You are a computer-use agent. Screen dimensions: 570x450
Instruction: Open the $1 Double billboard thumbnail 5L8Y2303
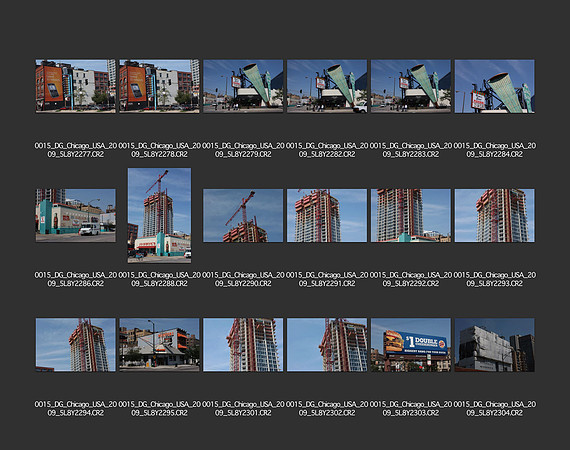click(x=411, y=345)
